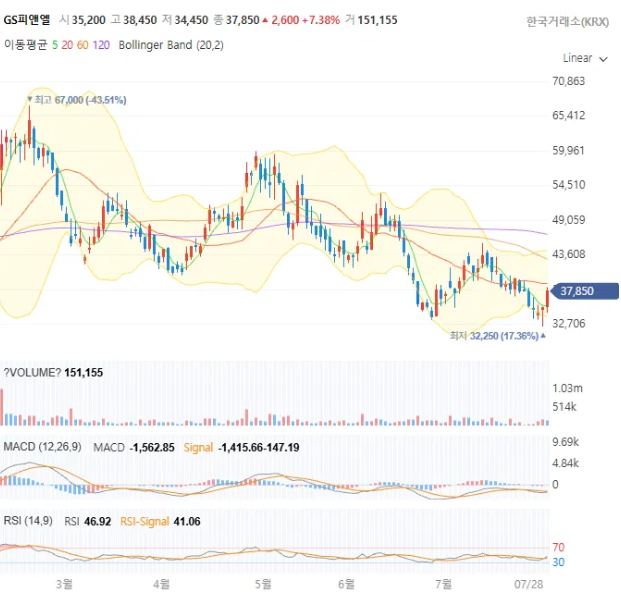The image size is (621, 592).
Task: Click the MACD (12,26,9) indicator label
Action: [x=42, y=447]
